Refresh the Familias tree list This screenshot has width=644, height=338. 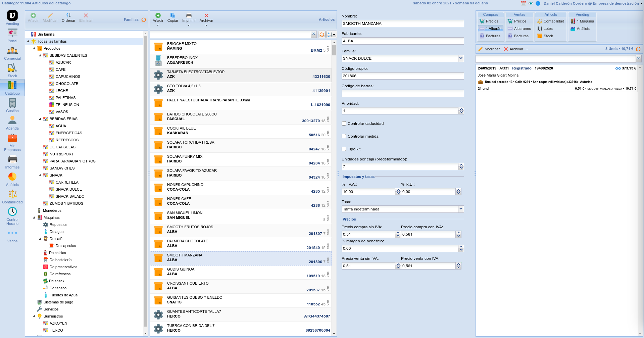[x=144, y=20]
